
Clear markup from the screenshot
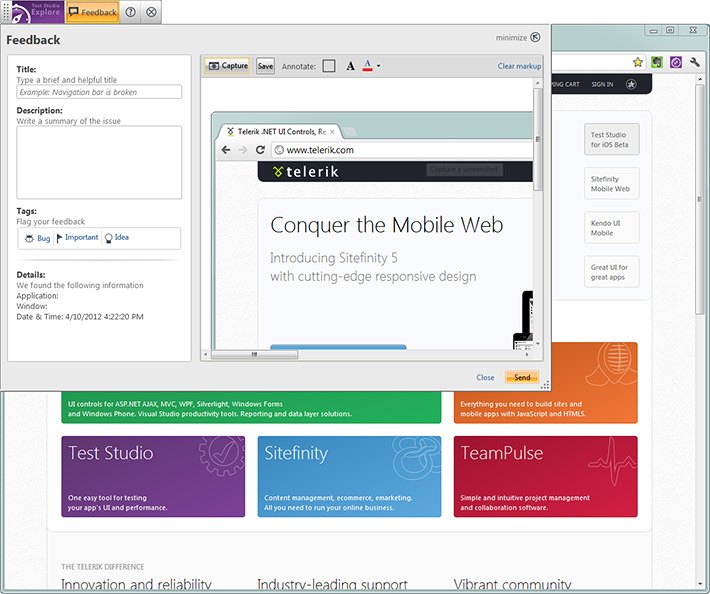(519, 66)
